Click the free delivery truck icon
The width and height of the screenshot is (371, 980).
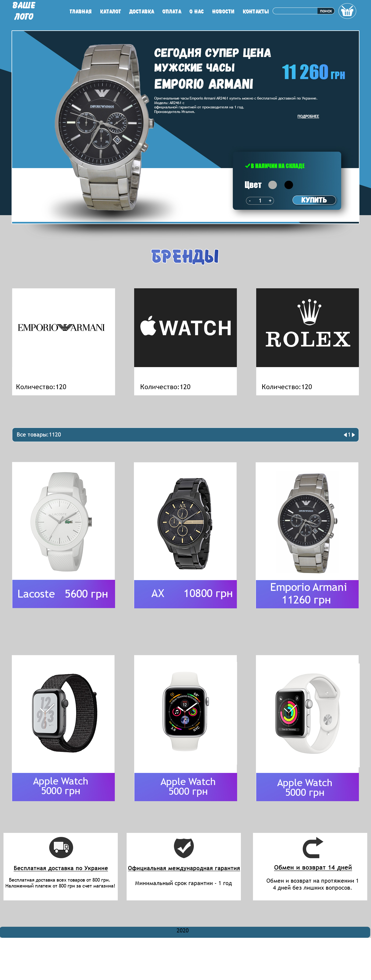click(61, 847)
